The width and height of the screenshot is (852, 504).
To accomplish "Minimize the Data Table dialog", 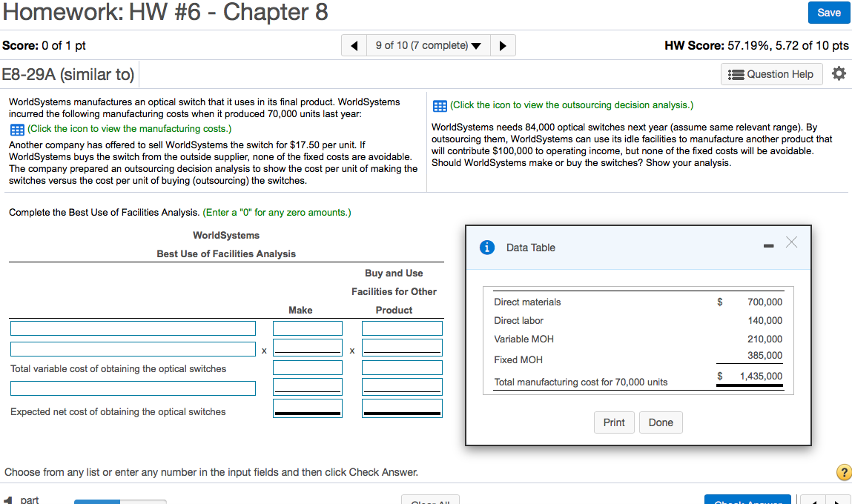I will [x=768, y=246].
